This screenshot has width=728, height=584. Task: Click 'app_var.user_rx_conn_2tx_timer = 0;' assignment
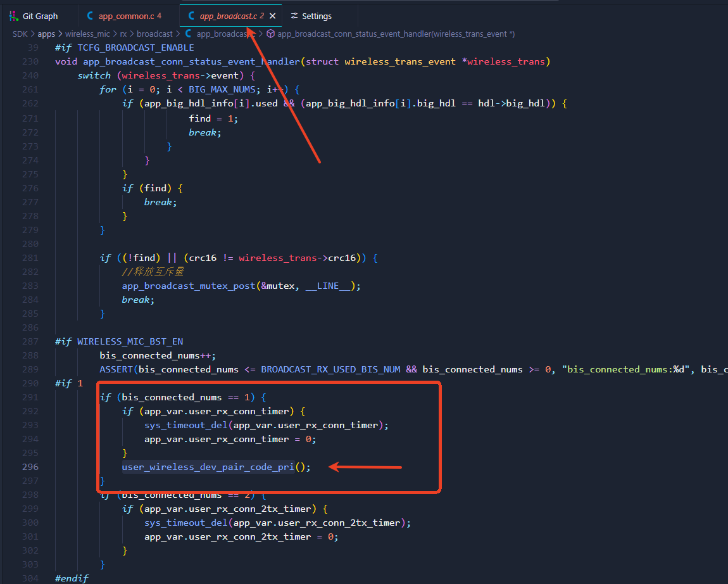[x=241, y=537]
